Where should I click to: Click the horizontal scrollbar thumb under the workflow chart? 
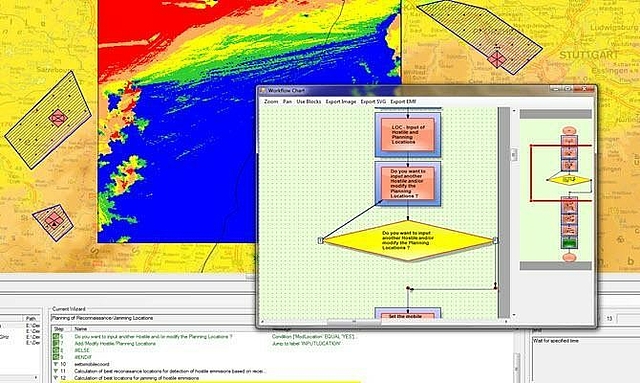(354, 322)
